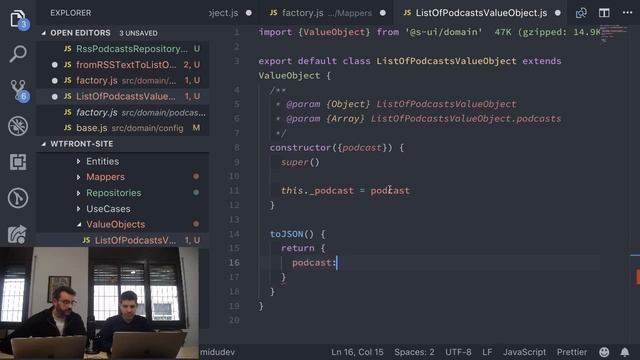Click unsaved dot beside fromRSSTextToListO... in Open Editors
Viewport: 640px width, 360px height.
tap(55, 64)
